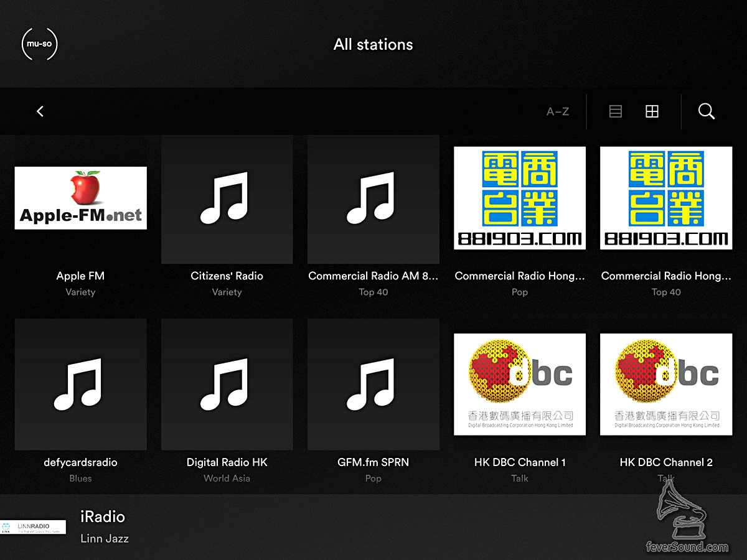
Task: Open the HK DBC Channel 1 logo
Action: pyautogui.click(x=520, y=385)
